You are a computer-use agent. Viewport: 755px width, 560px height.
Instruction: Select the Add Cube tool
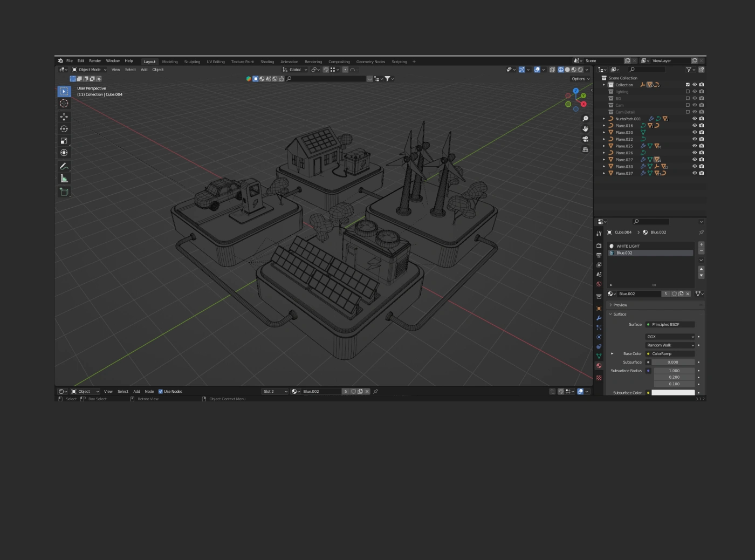pos(64,192)
